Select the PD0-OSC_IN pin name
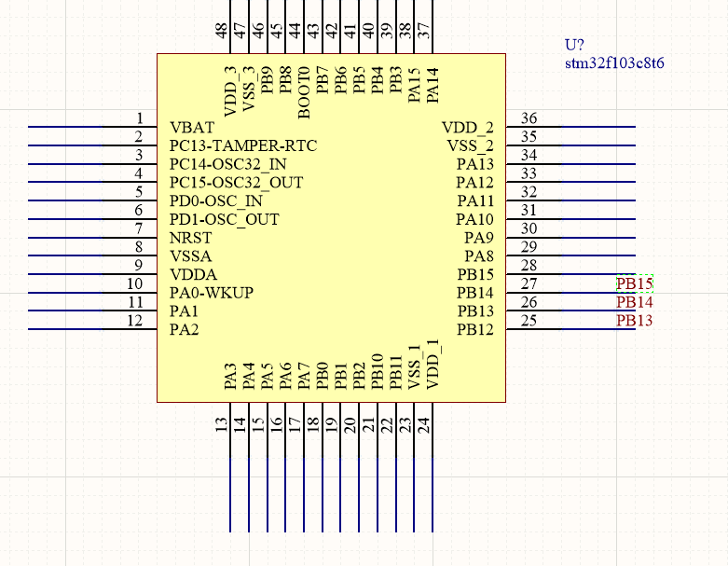The image size is (728, 566). click(216, 201)
